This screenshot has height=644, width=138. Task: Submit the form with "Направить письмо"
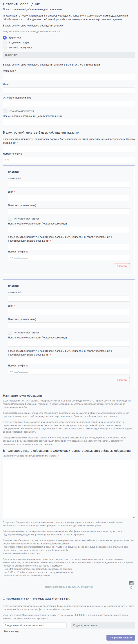point(121,637)
